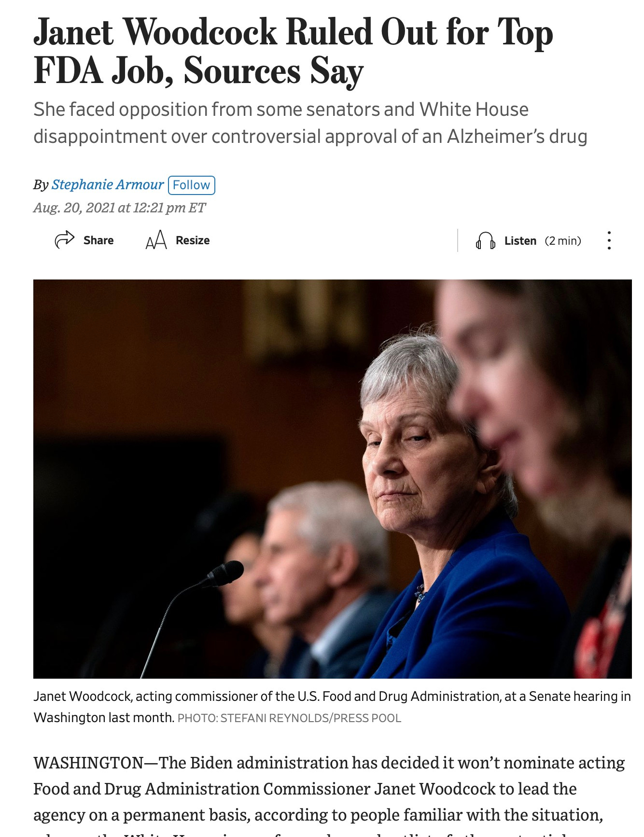
Task: Open Stephanie Armour's author page
Action: (x=108, y=184)
